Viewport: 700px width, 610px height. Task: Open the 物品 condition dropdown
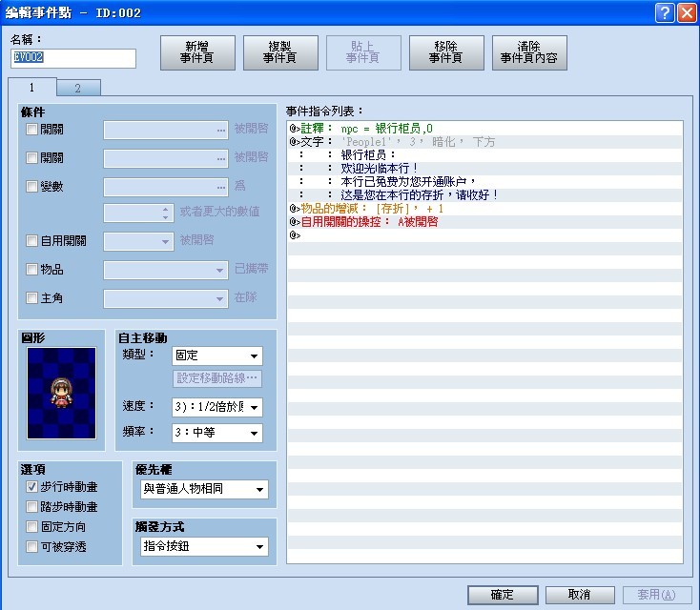(x=166, y=270)
